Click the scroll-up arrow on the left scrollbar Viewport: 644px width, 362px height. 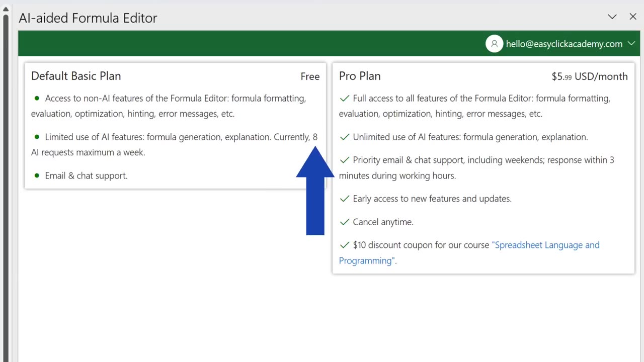pos(6,9)
